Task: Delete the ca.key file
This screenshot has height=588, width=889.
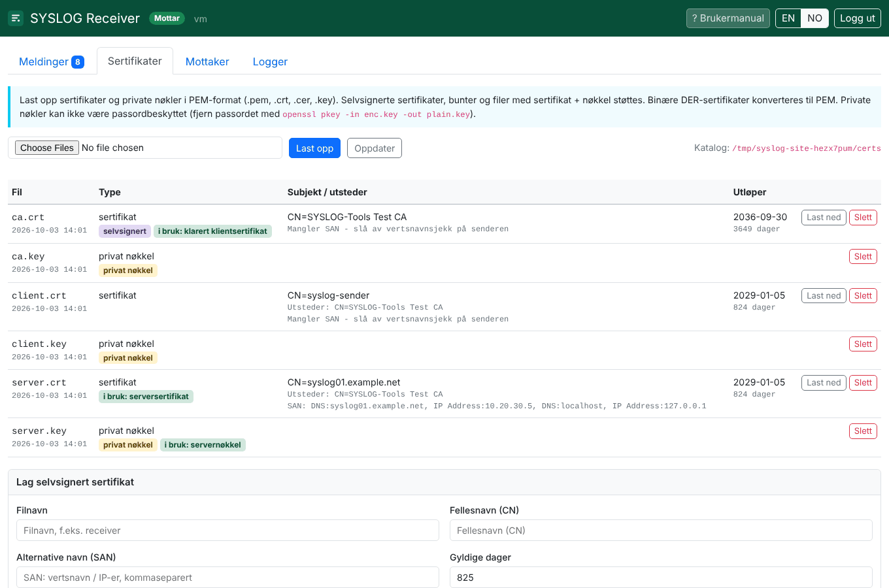Action: pyautogui.click(x=863, y=257)
